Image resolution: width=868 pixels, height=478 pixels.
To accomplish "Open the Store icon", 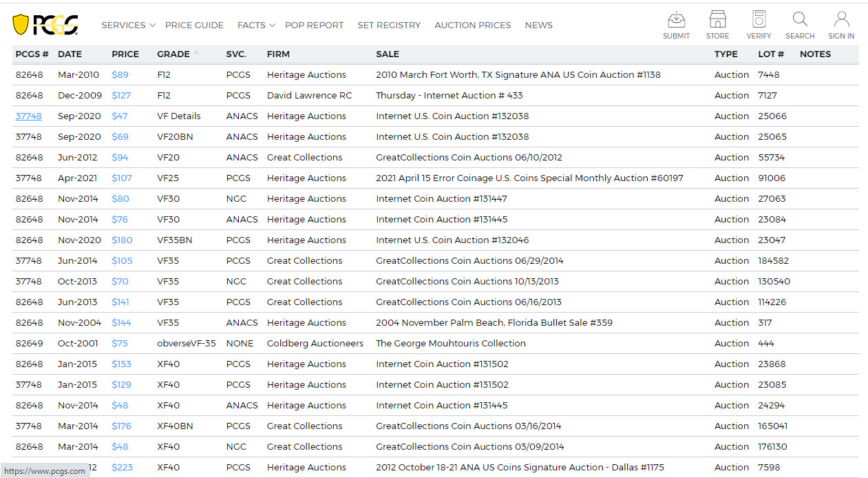I will 717,19.
